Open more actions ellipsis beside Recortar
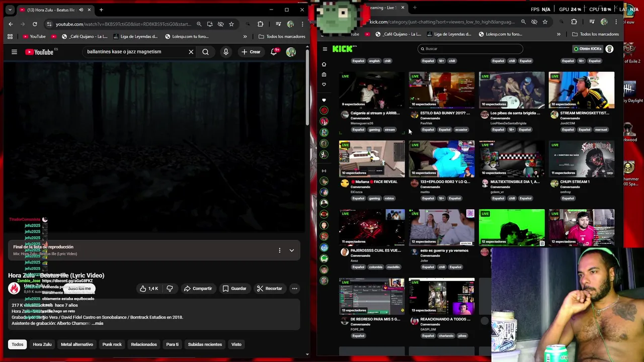 pyautogui.click(x=295, y=289)
